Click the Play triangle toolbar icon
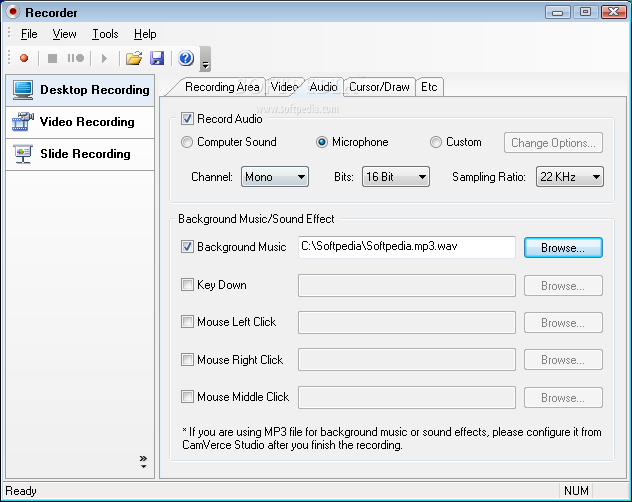The height and width of the screenshot is (502, 632). 104,58
